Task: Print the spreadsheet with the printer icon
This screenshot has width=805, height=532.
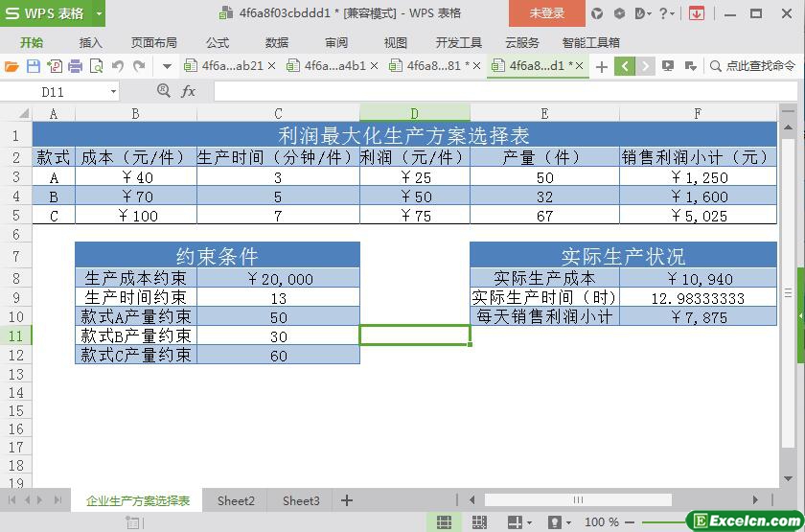Action: click(x=76, y=66)
